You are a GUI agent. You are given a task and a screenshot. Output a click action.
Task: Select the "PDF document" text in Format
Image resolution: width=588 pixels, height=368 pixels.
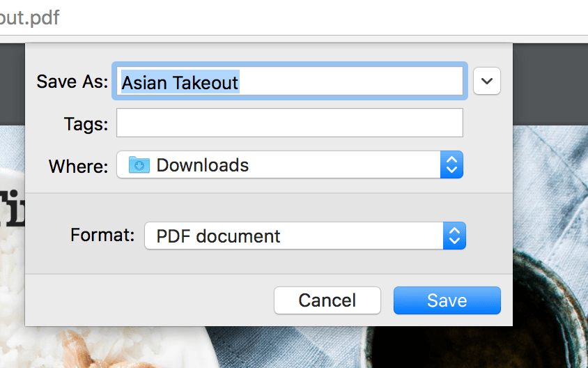[218, 236]
